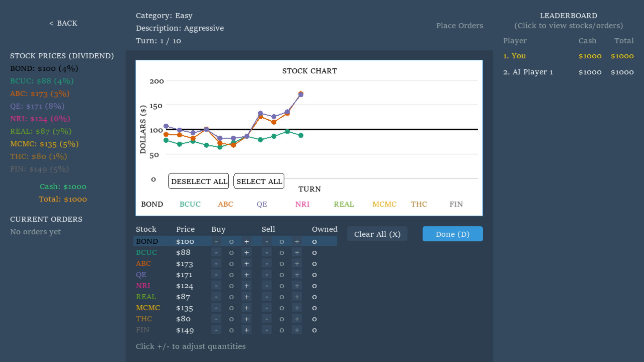Click 'REAL: $87 (7%)' price entry
644x362 pixels.
(41, 131)
